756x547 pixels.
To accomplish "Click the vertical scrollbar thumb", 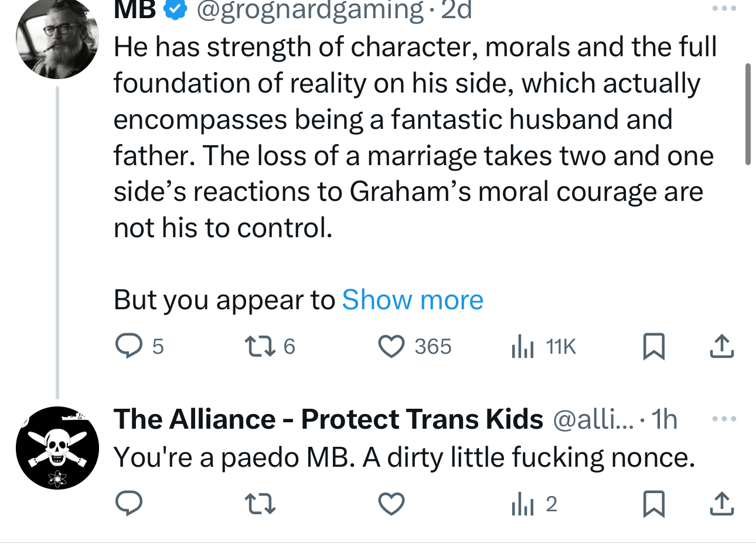I will click(x=748, y=114).
